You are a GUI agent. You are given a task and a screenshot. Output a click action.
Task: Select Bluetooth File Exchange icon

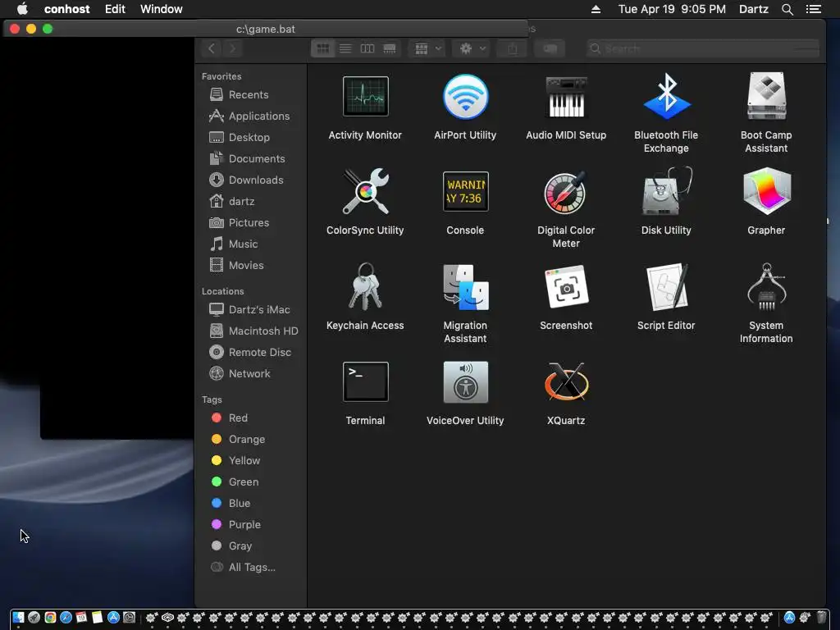666,97
